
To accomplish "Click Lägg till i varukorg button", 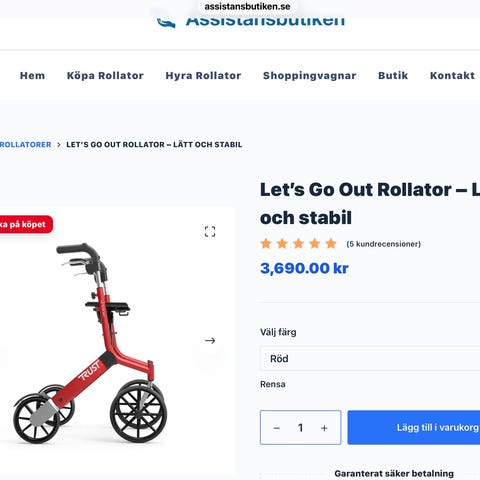I will pos(414,427).
